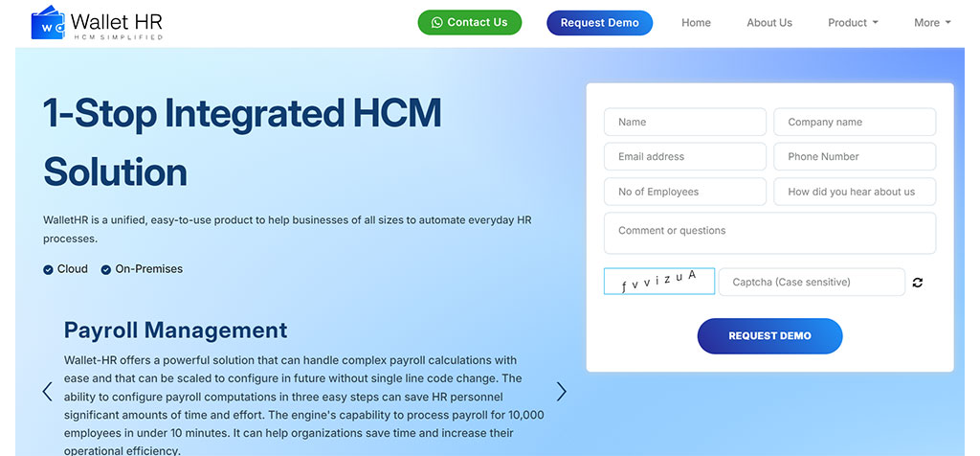
Task: Go to the Home page
Action: 697,23
